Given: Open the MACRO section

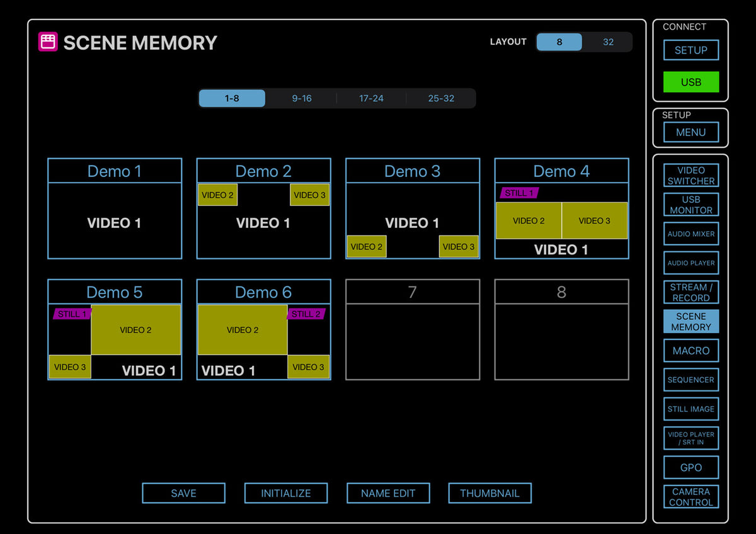Looking at the screenshot, I should coord(690,351).
